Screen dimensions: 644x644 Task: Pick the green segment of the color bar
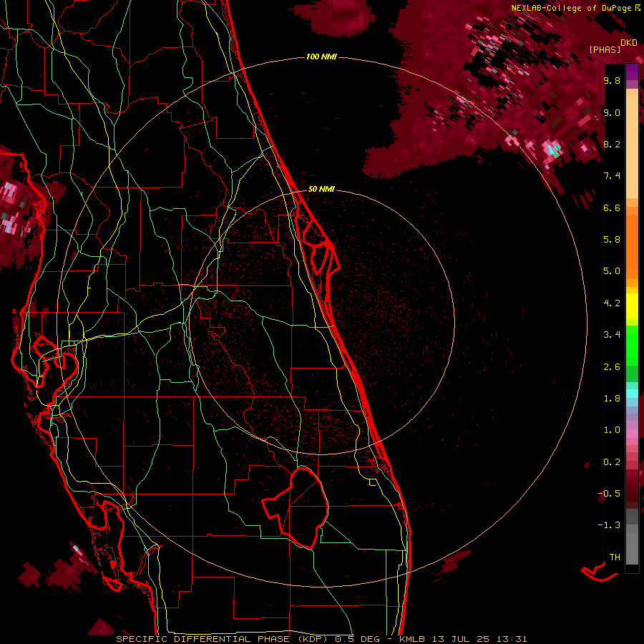pyautogui.click(x=632, y=345)
